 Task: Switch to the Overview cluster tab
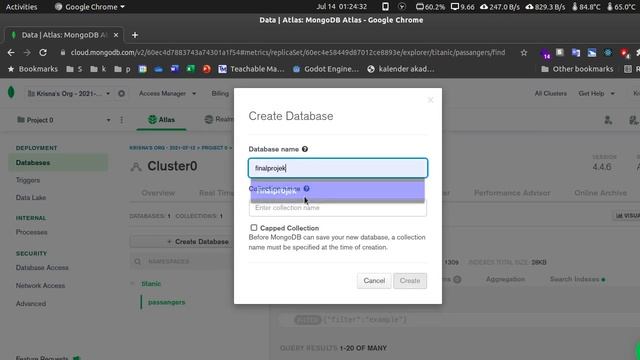click(x=158, y=193)
